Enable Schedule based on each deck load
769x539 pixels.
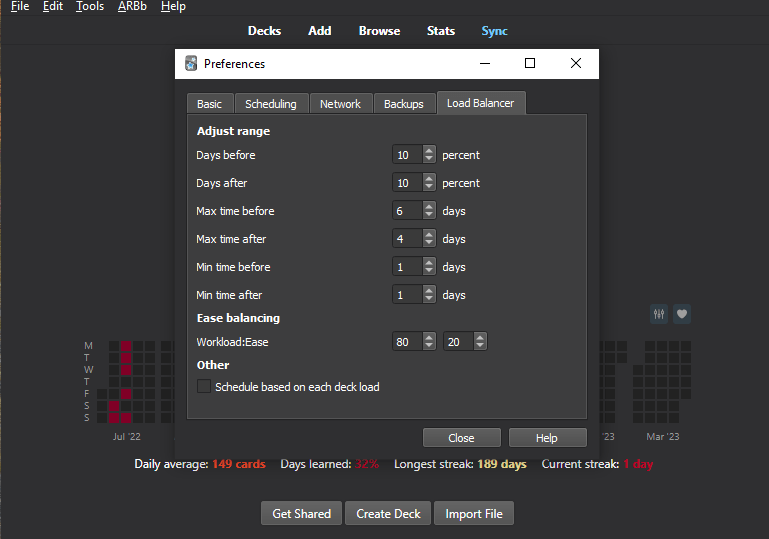click(x=204, y=387)
